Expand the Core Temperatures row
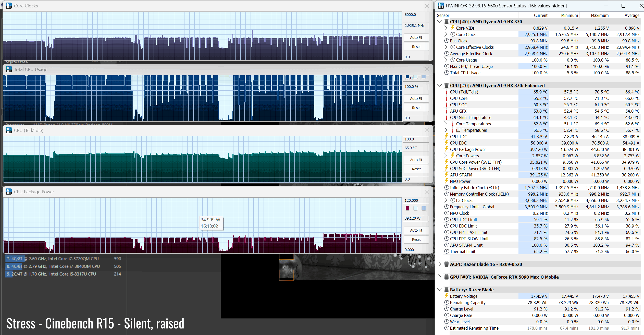The image size is (644, 335). 446,124
